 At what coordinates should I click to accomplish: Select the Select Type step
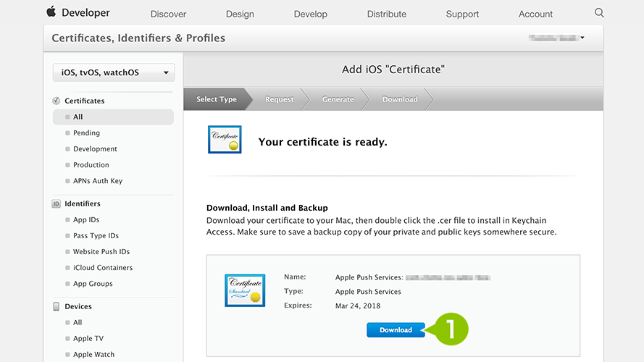217,99
